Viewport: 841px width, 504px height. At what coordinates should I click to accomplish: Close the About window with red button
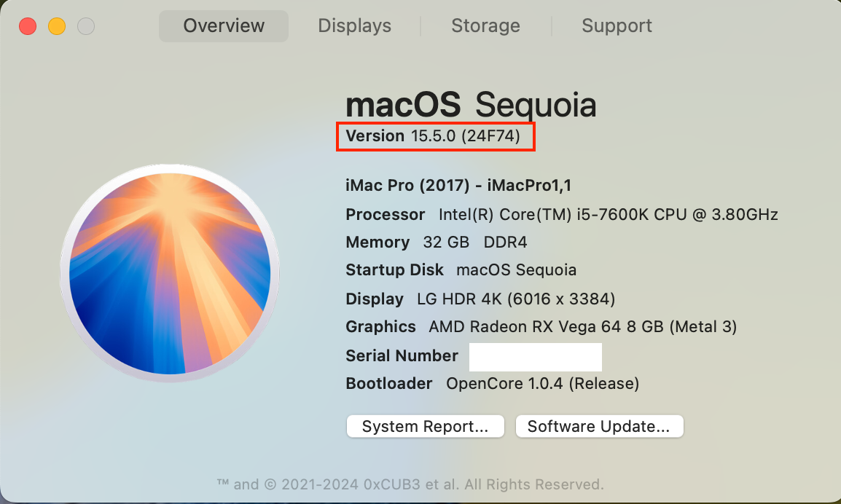[x=28, y=27]
